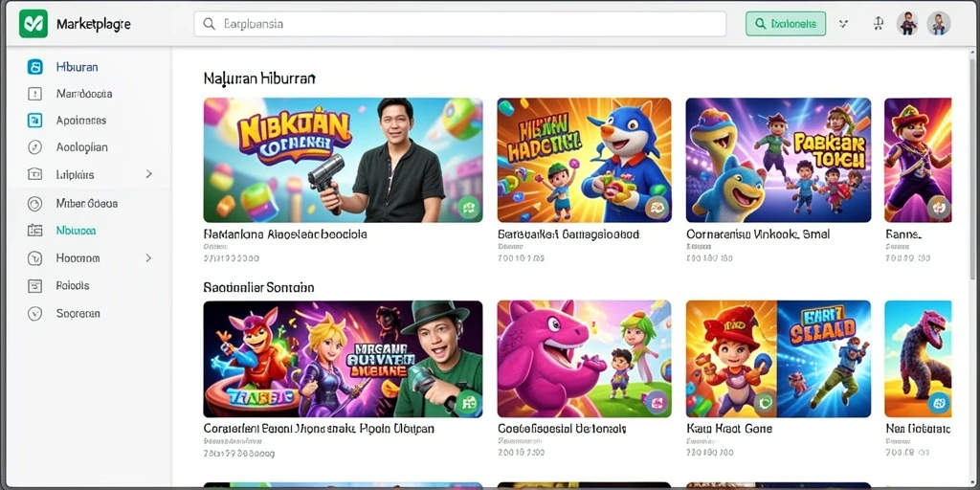This screenshot has height=490, width=980.
Task: Click the green badge on the Nibkutan man-with-gadget card
Action: pyautogui.click(x=469, y=207)
